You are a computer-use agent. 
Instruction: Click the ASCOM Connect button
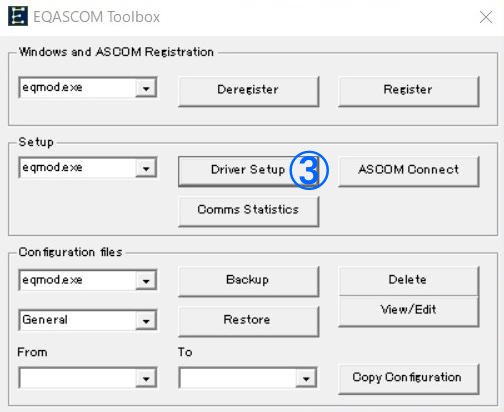tap(408, 171)
